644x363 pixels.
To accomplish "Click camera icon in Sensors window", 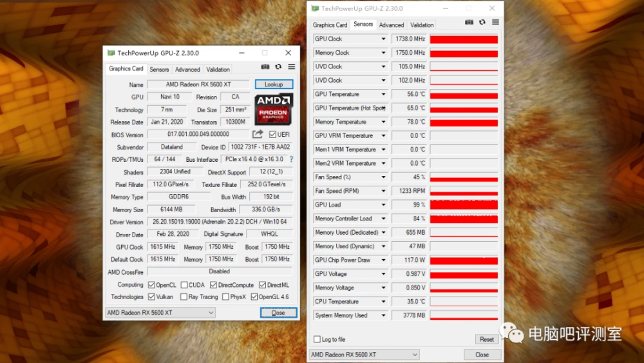I will (469, 22).
